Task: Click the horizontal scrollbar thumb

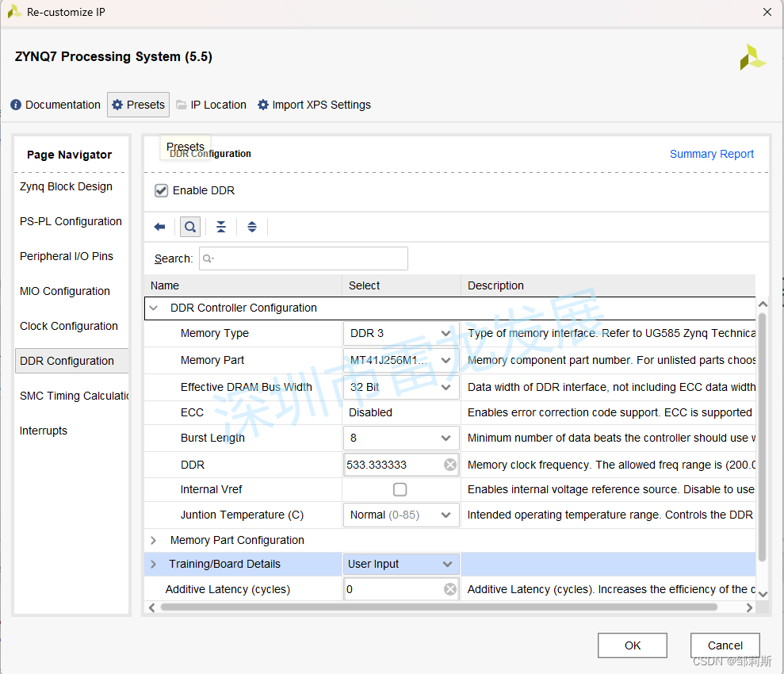Action: pyautogui.click(x=439, y=607)
